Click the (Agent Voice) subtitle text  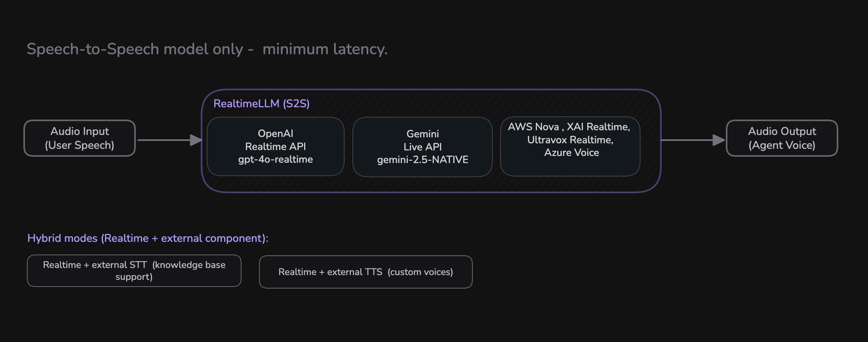coord(782,145)
